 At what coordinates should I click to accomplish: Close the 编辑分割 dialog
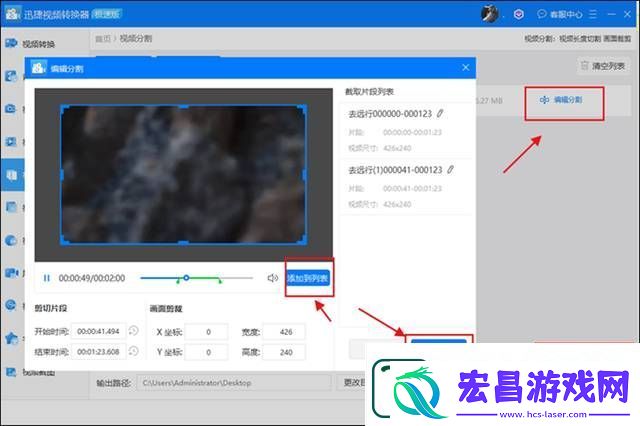tap(465, 67)
